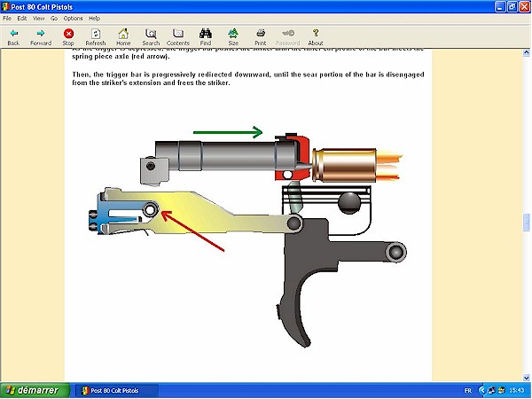The width and height of the screenshot is (532, 399).
Task: Open the Help menu
Action: point(94,19)
